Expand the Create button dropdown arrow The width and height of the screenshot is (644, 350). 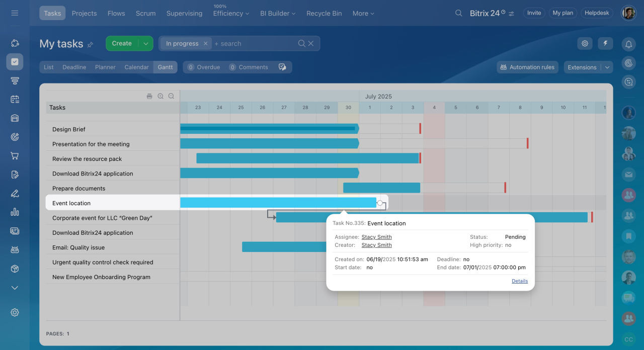click(x=145, y=44)
